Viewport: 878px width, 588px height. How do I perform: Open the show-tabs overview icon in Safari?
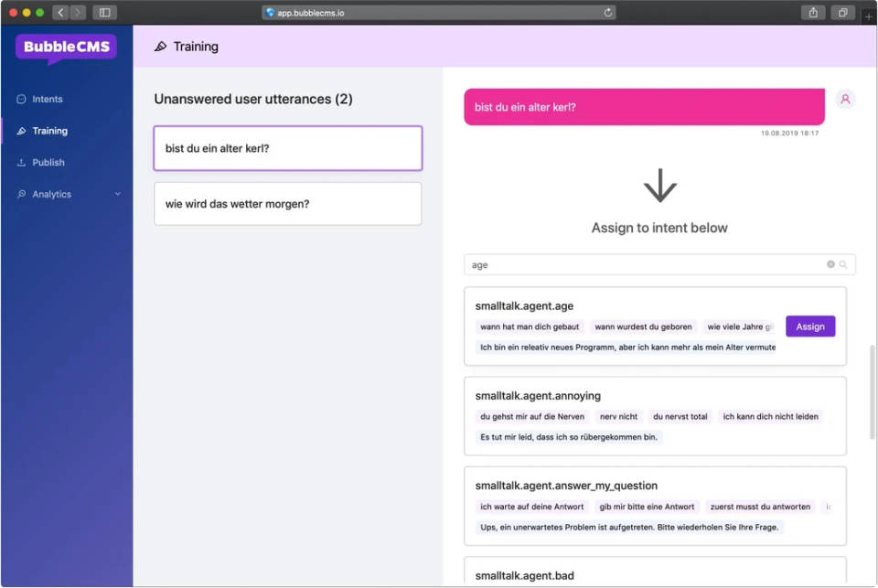pyautogui.click(x=841, y=13)
